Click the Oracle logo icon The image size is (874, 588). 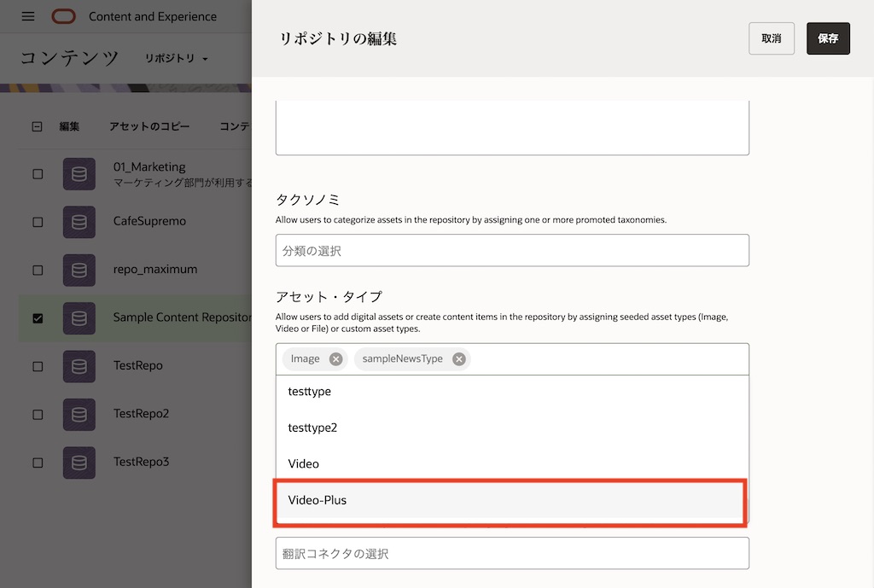pyautogui.click(x=63, y=16)
